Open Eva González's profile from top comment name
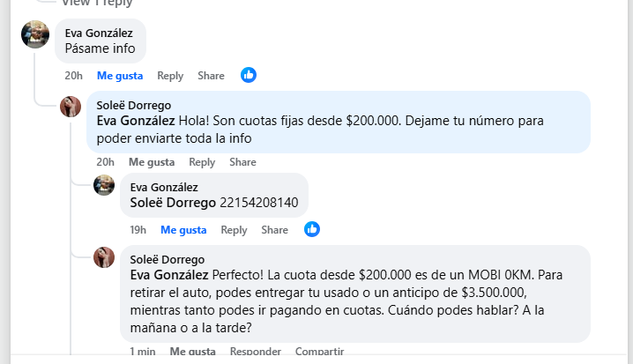This screenshot has width=633, height=364. click(99, 33)
